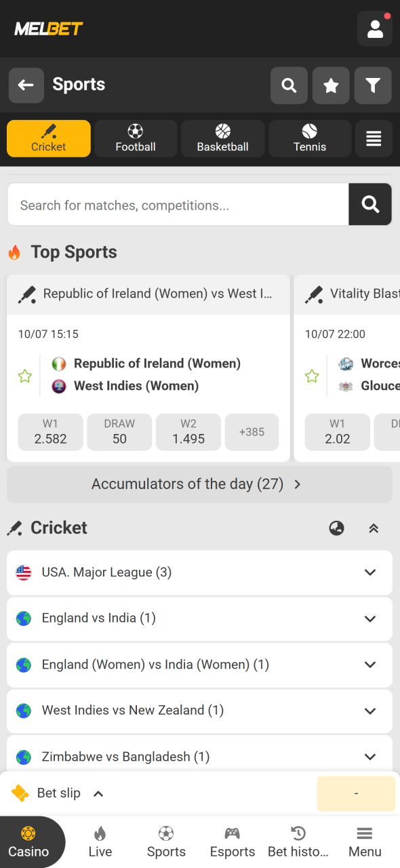Open Republic of Ireland (Women) vs West Indies card header

tap(148, 294)
